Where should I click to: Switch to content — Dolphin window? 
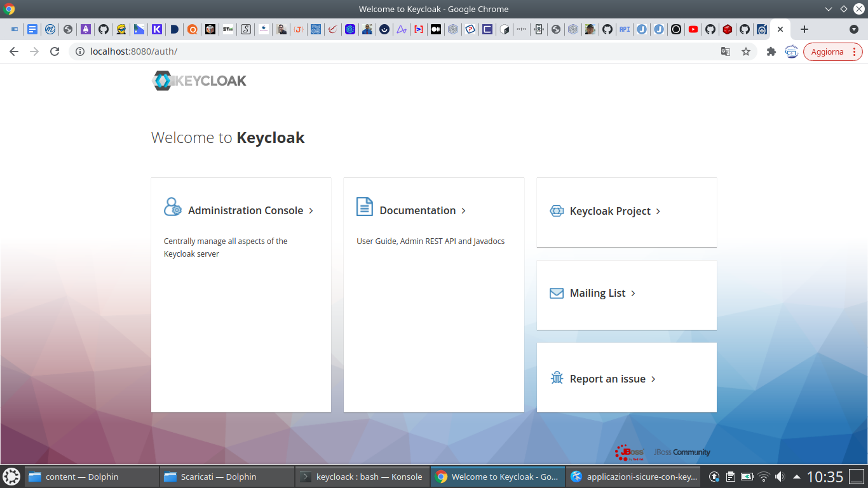pyautogui.click(x=92, y=477)
